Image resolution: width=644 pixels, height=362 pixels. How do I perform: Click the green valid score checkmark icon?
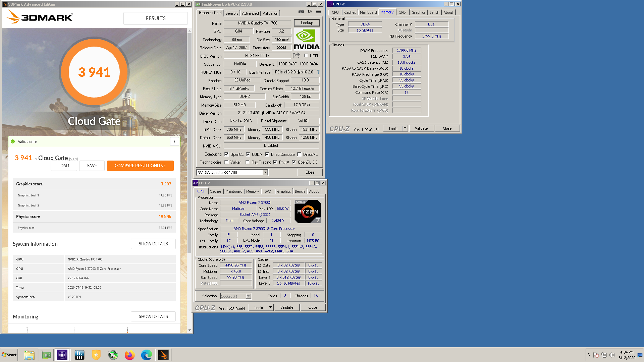pos(13,141)
